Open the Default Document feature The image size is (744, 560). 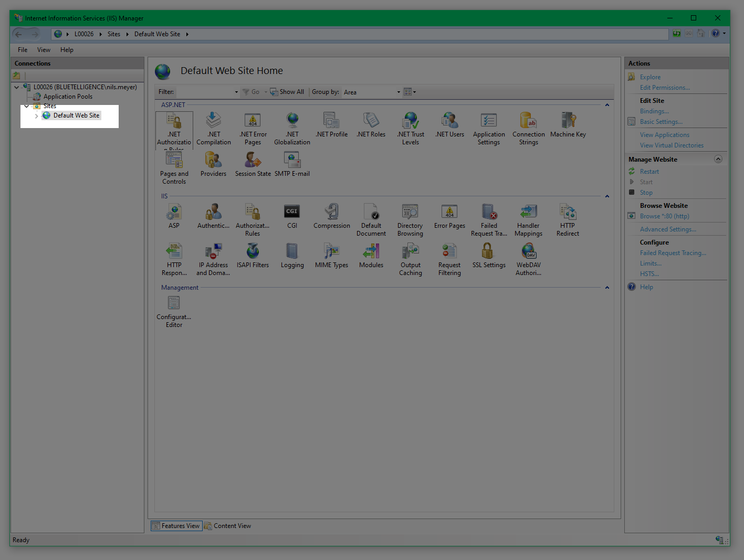tap(371, 212)
